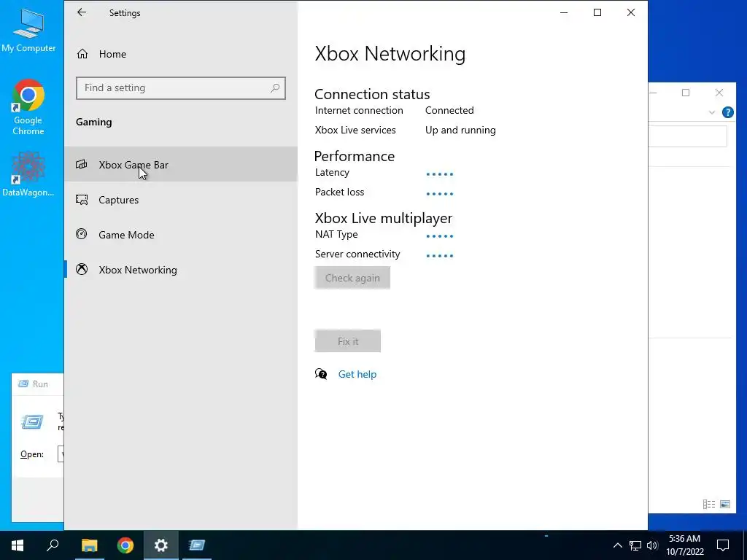Close the background Explorer window

coord(719,93)
